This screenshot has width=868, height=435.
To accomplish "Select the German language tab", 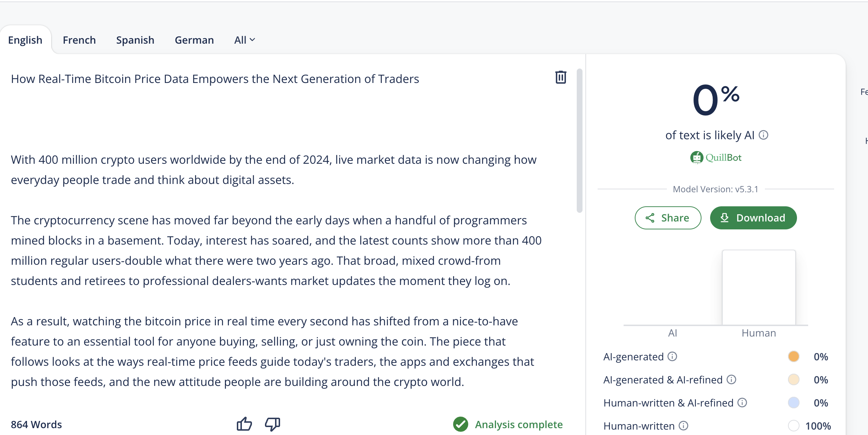I will coord(194,40).
